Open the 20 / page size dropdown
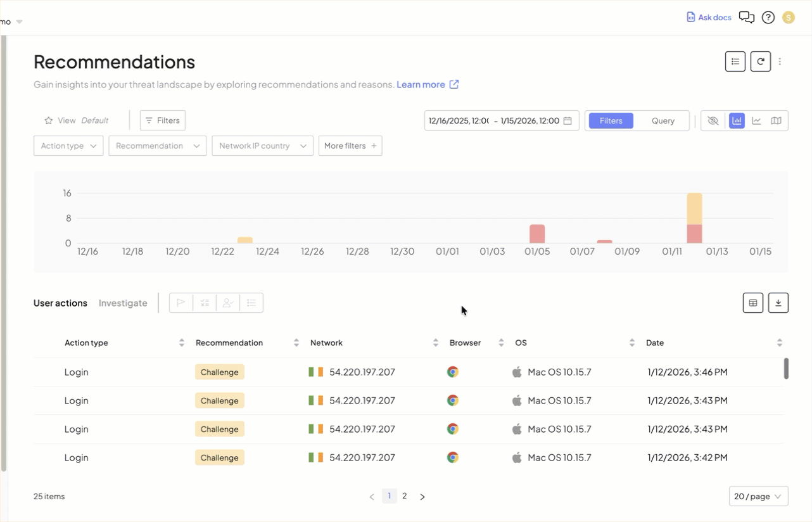The image size is (812, 522). 758,497
